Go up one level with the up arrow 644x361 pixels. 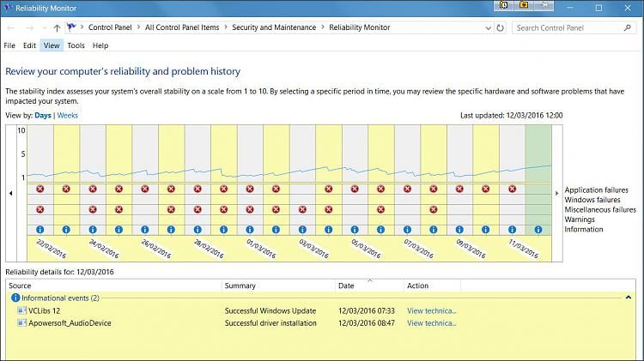(x=57, y=28)
